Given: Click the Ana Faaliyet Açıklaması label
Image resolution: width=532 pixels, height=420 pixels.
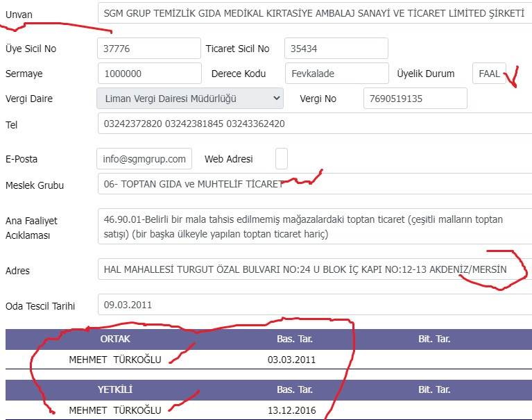Looking at the screenshot, I should pyautogui.click(x=31, y=228).
